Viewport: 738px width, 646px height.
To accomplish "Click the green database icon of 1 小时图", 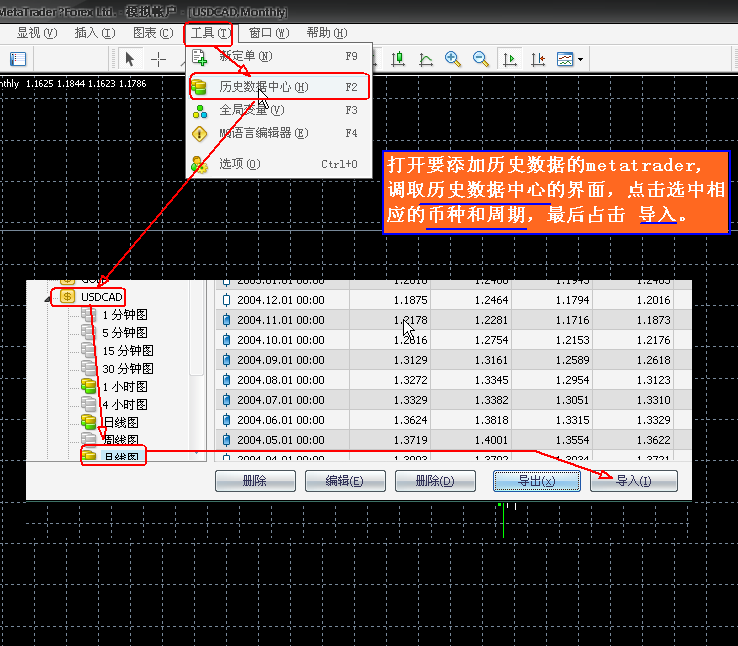I will [x=88, y=386].
